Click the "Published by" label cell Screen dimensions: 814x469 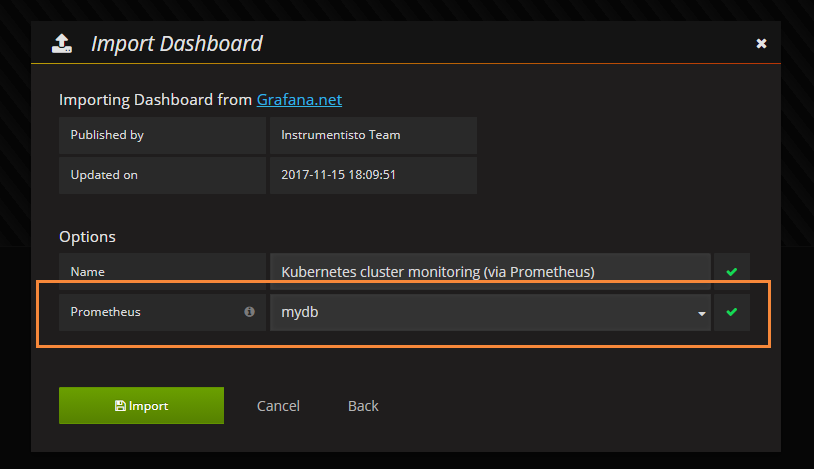point(162,135)
